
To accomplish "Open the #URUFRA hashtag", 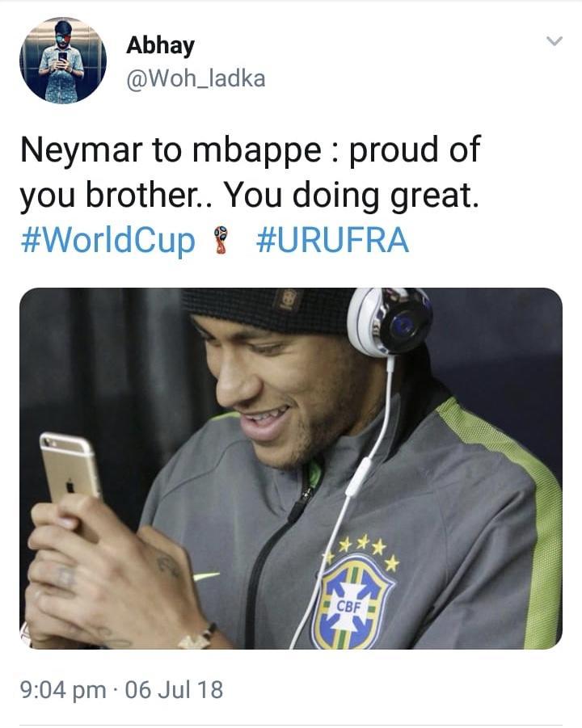I will click(332, 241).
